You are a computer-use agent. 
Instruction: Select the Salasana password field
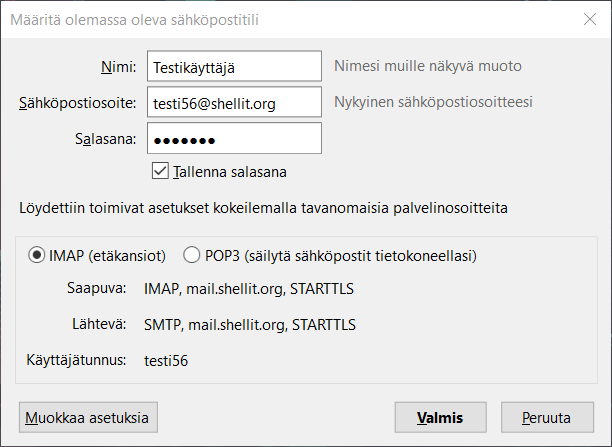coord(234,138)
